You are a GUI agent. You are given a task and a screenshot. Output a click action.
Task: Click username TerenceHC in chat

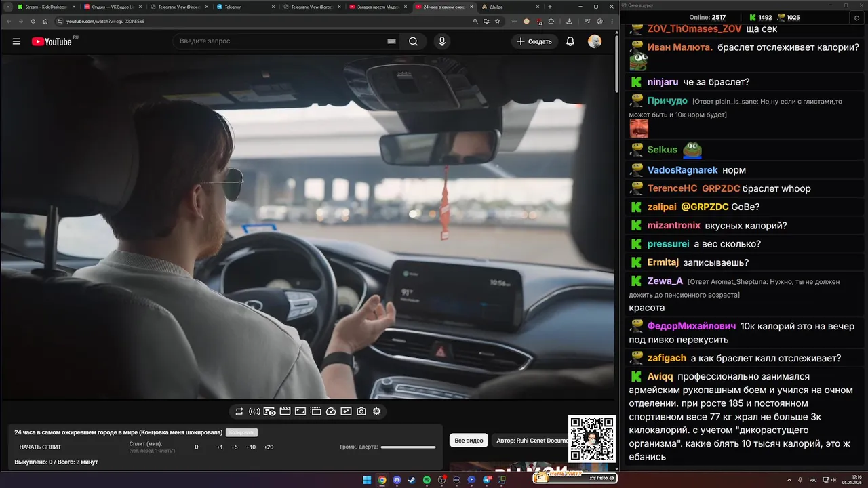(x=672, y=188)
